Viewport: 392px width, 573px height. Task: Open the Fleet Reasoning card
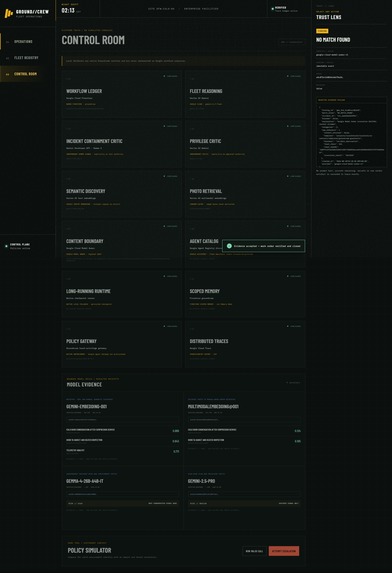[245, 94]
